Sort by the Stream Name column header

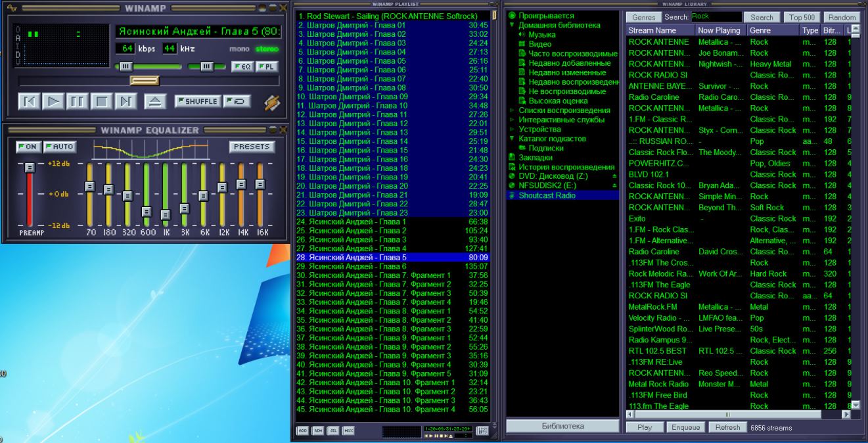[x=660, y=30]
